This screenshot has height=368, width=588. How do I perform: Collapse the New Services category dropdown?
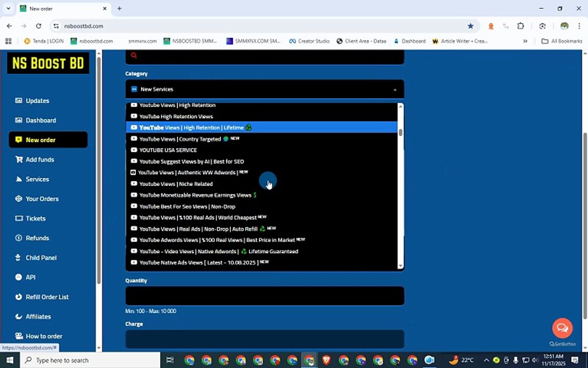click(265, 89)
